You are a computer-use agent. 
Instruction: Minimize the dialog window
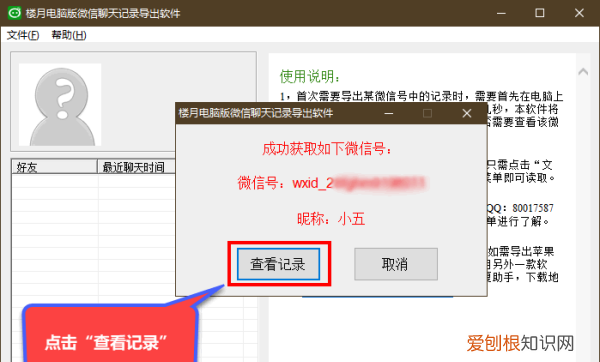(x=389, y=113)
